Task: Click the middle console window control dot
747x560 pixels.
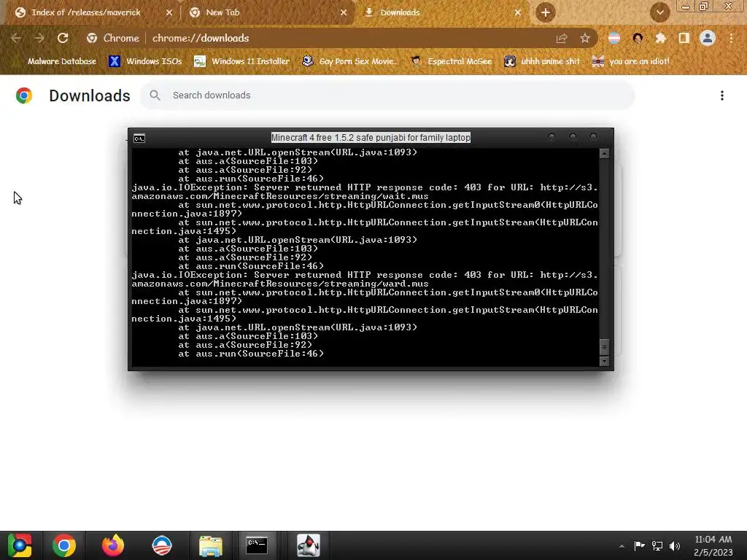Action: pos(573,137)
